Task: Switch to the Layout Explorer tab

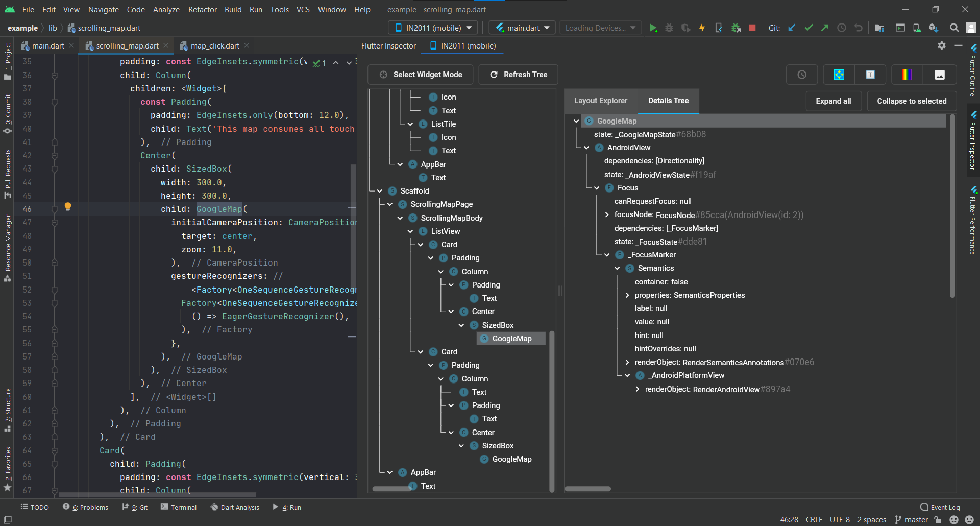Action: [600, 101]
